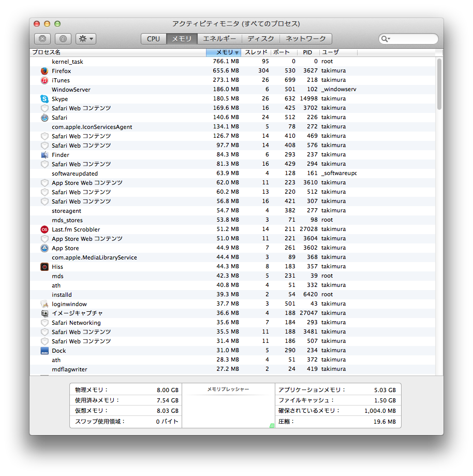Image resolution: width=473 pixels, height=476 pixels.
Task: Click the スワップ使用領域 0 バイト value
Action: pos(167,422)
